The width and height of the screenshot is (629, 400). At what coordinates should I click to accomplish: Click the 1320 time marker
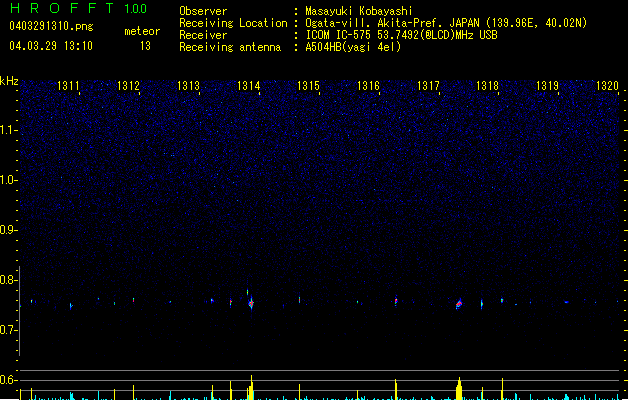click(607, 86)
